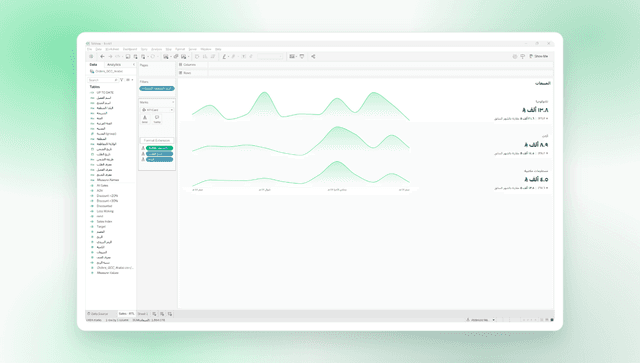Click the Label button in Marks card
Image resolution: width=640 pixels, height=363 pixels.
coord(145,119)
